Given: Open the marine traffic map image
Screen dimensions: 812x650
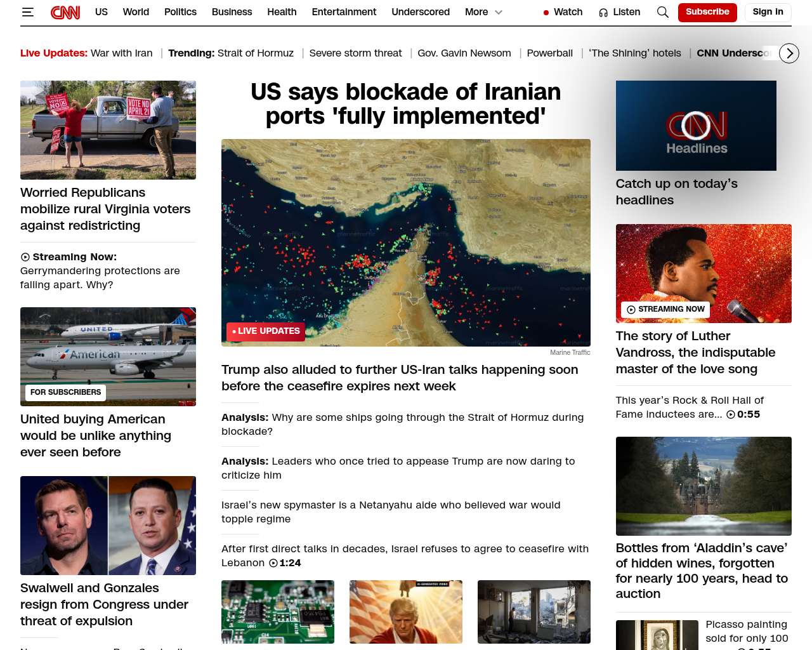Looking at the screenshot, I should (406, 242).
